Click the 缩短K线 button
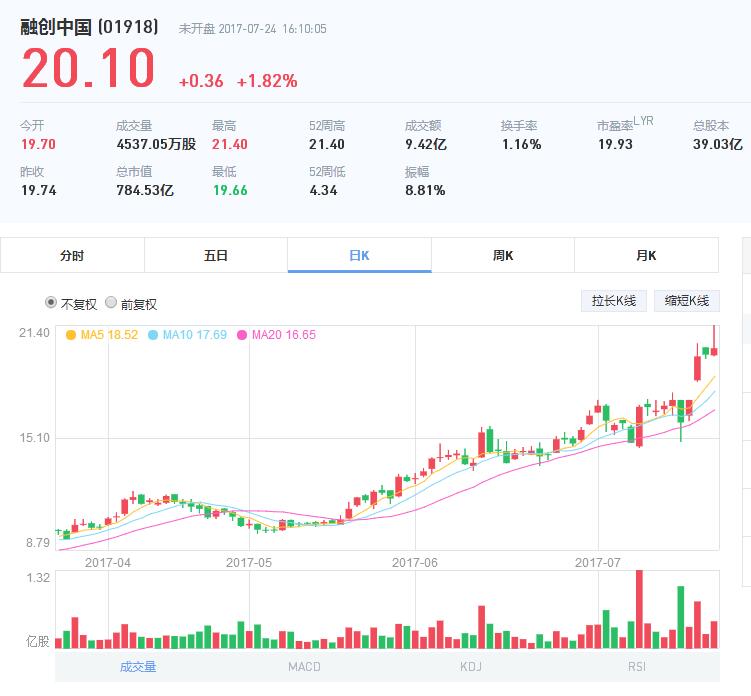The width and height of the screenshot is (751, 696). point(686,301)
